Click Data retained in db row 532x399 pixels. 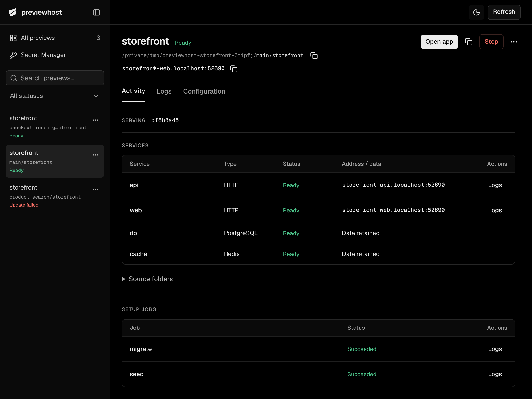pos(361,233)
